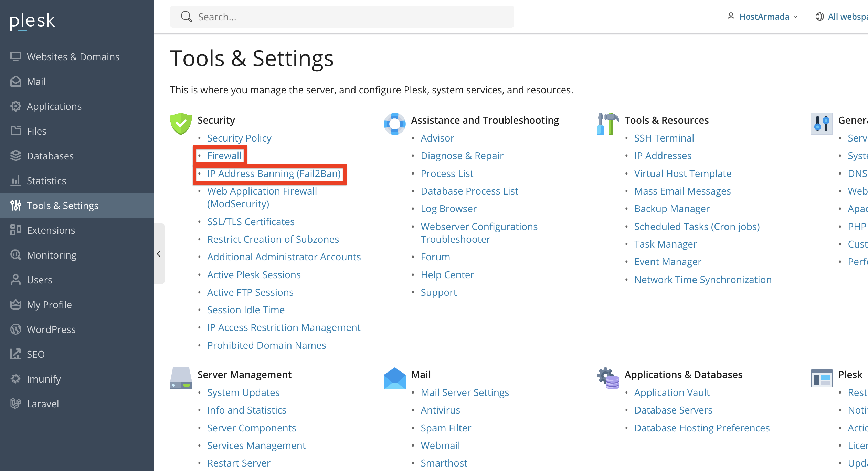Viewport: 868px width, 471px height.
Task: Open the Advisor link
Action: point(437,138)
